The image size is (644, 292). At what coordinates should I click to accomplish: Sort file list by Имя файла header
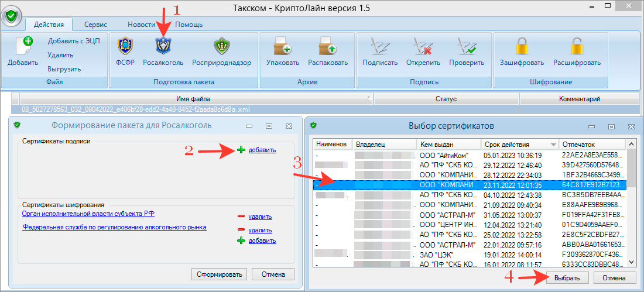pyautogui.click(x=196, y=99)
